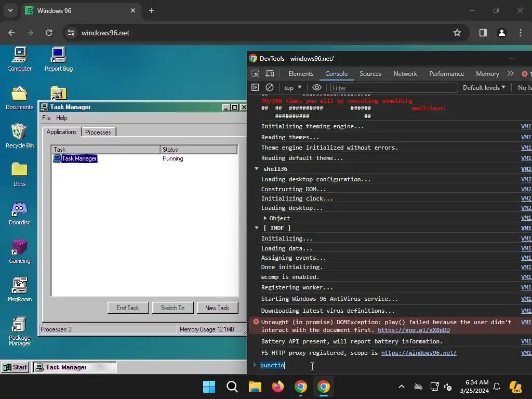This screenshot has width=532, height=399.
Task: Open the DevTools Performance tab
Action: 446,74
